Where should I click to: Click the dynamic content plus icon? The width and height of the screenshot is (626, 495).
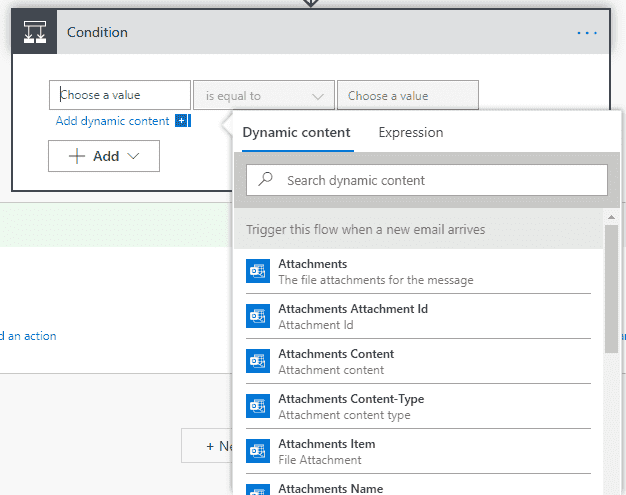click(x=181, y=121)
